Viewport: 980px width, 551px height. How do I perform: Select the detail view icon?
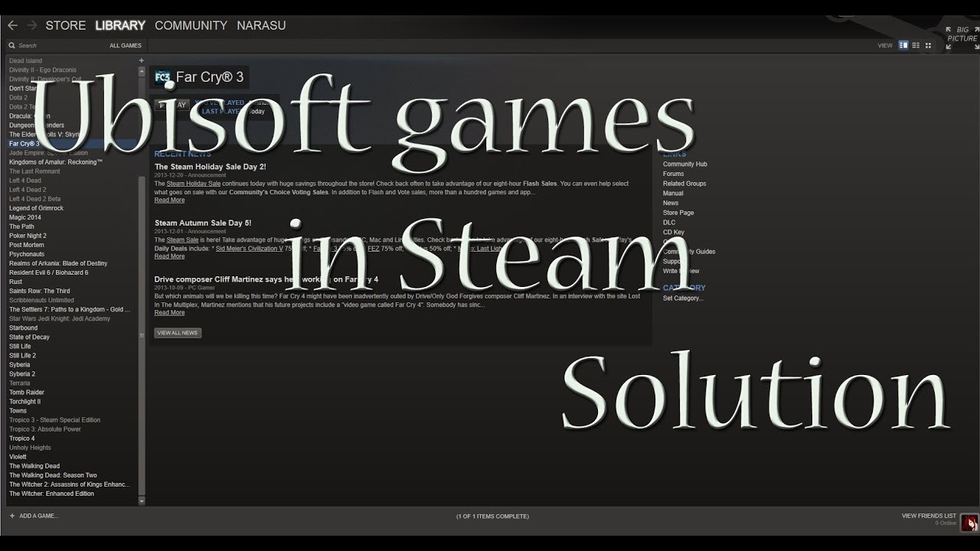point(903,45)
